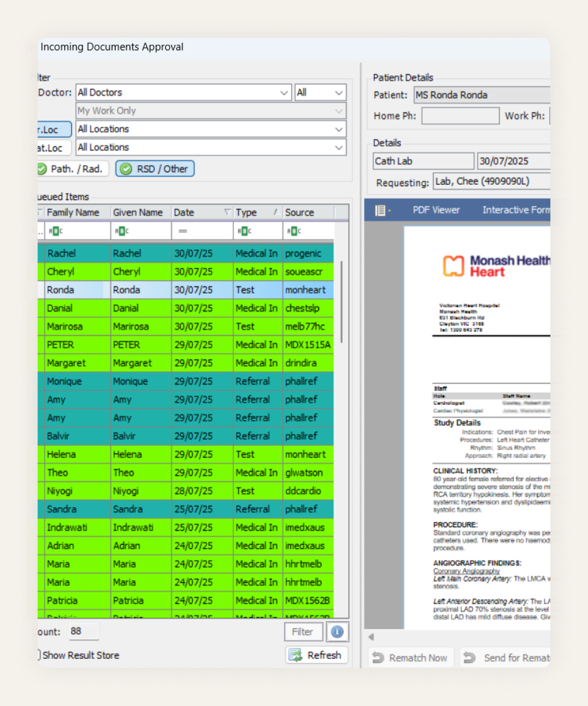This screenshot has width=588, height=706.
Task: Click the queued items vertical scrollbar
Action: pos(341,301)
